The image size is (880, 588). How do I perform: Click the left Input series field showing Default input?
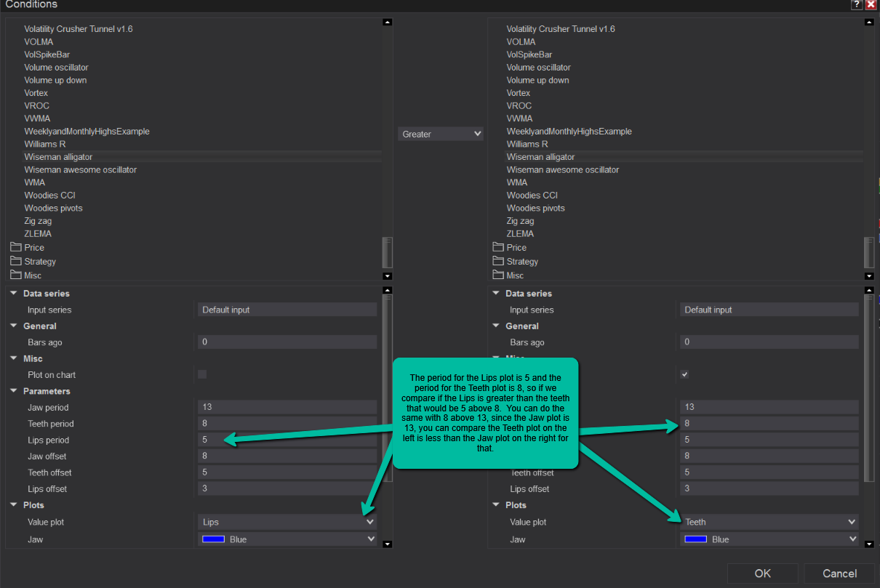click(287, 310)
